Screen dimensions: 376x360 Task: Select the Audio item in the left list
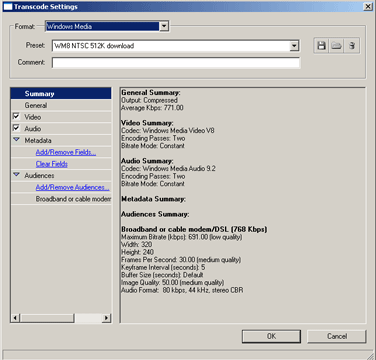61,129
